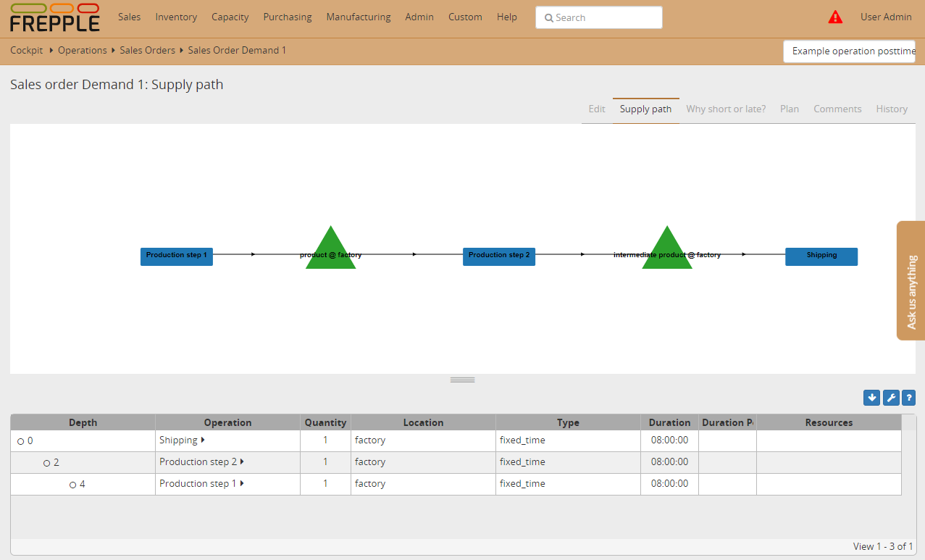Expand the arrow next to Shipping operation
925x560 pixels.
pyautogui.click(x=203, y=440)
